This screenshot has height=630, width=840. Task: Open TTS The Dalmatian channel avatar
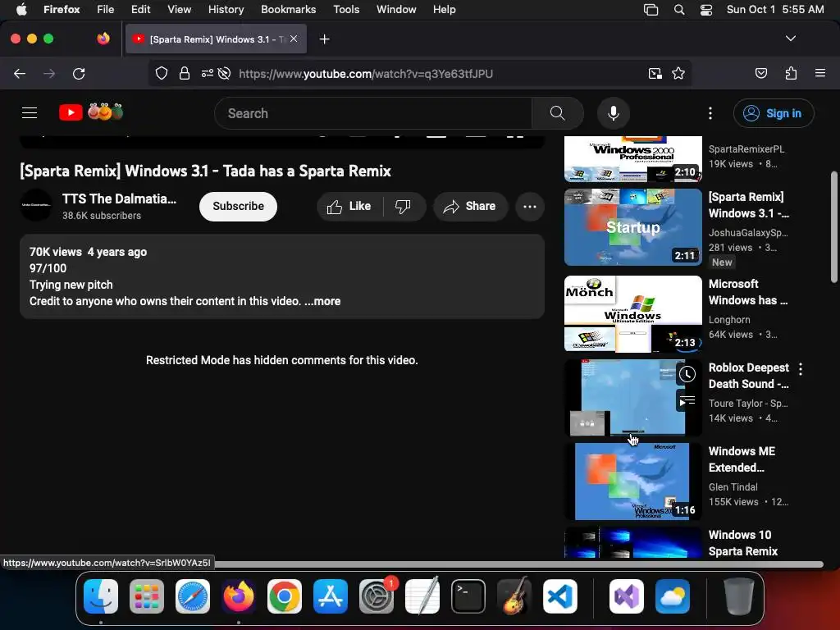click(x=36, y=205)
